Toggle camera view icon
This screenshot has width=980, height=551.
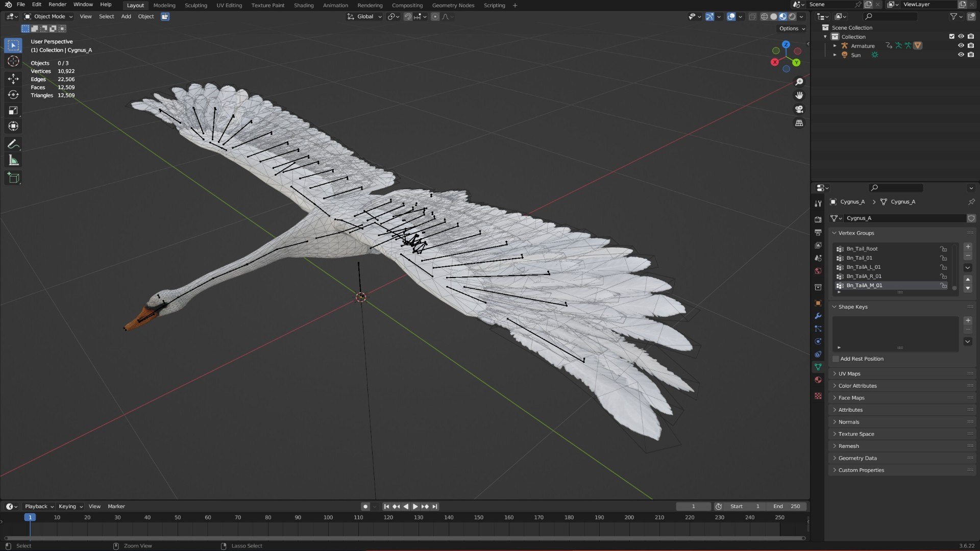click(x=799, y=109)
